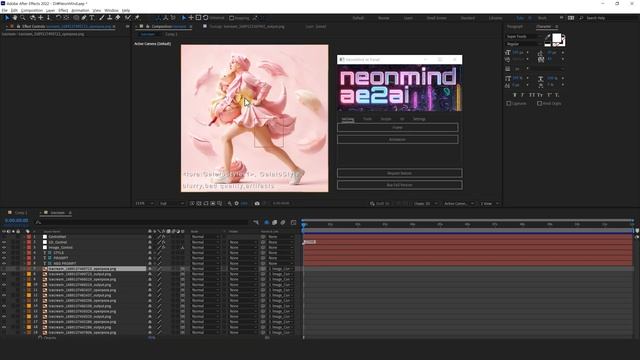Select the Zoom magnifier tool
The width and height of the screenshot is (640, 360).
click(23, 18)
